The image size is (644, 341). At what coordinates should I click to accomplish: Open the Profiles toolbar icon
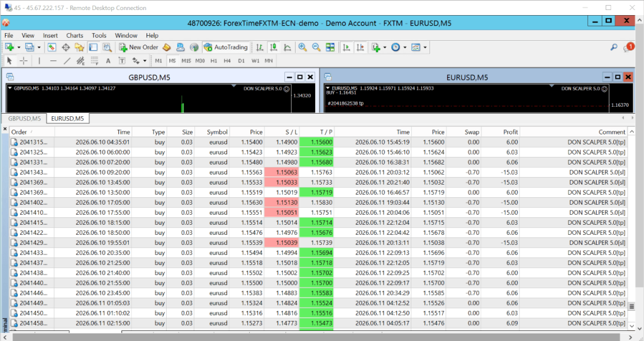29,47
